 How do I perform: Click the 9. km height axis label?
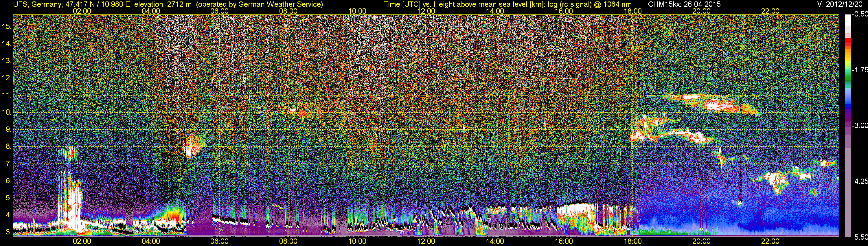(8, 129)
